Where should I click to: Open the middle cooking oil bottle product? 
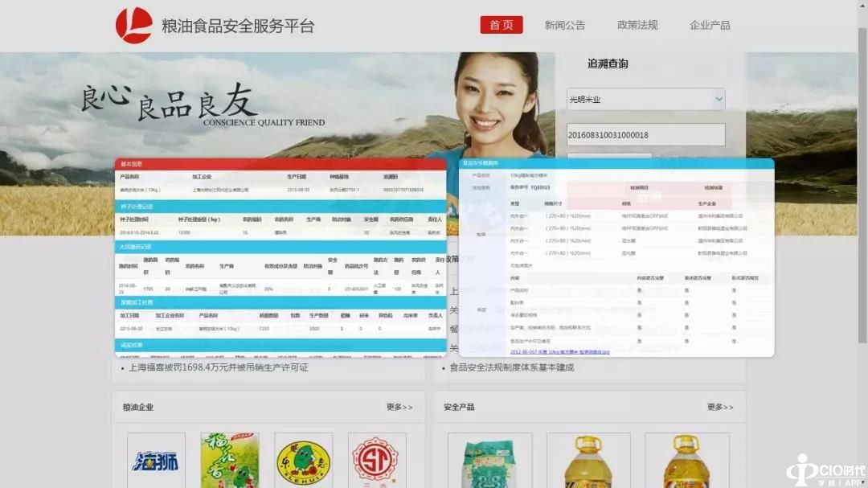pyautogui.click(x=588, y=461)
